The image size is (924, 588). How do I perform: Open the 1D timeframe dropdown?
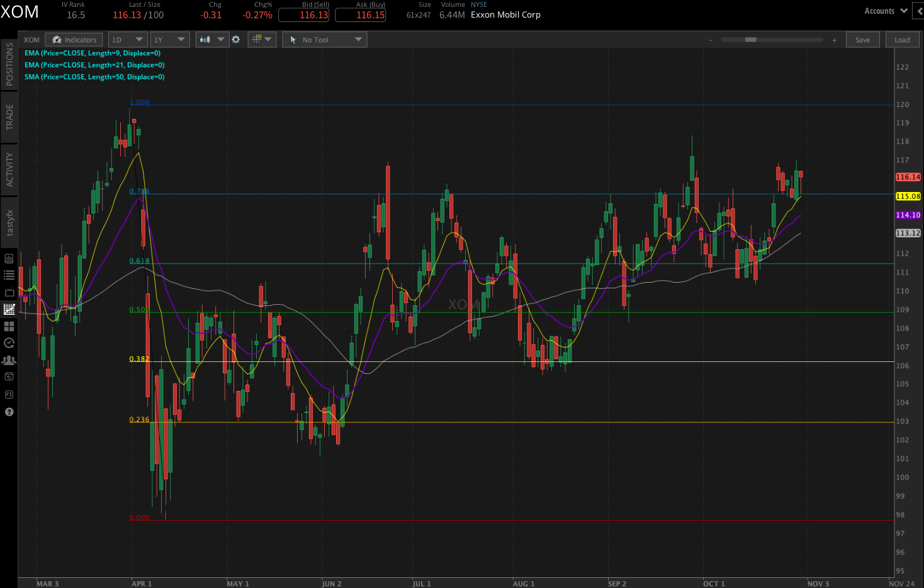(127, 39)
